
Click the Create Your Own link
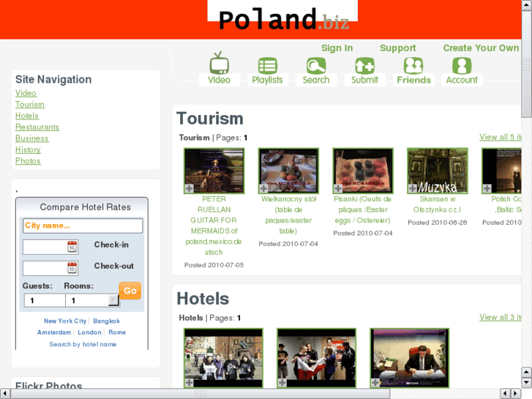click(481, 48)
